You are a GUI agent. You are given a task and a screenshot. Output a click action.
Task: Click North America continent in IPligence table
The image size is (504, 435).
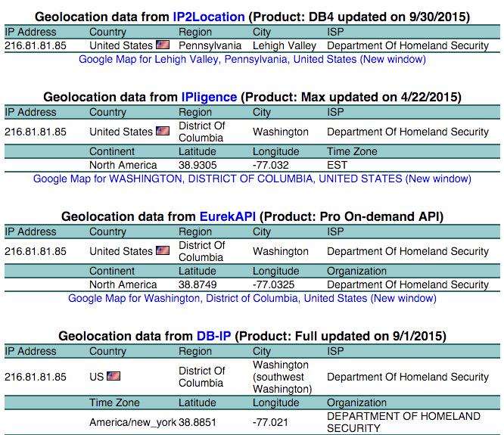123,165
